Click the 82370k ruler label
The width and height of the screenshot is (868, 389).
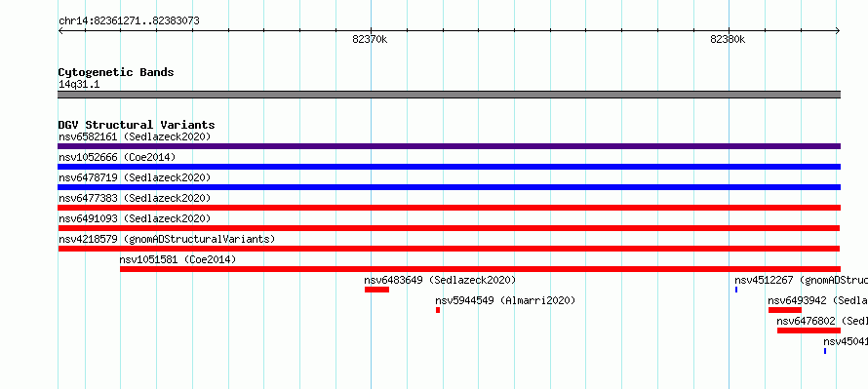click(370, 39)
